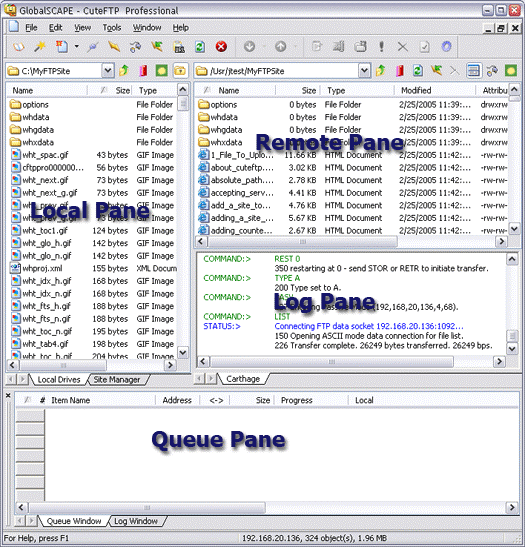Image resolution: width=525 pixels, height=547 pixels.
Task: Open the Tools menu
Action: point(112,28)
